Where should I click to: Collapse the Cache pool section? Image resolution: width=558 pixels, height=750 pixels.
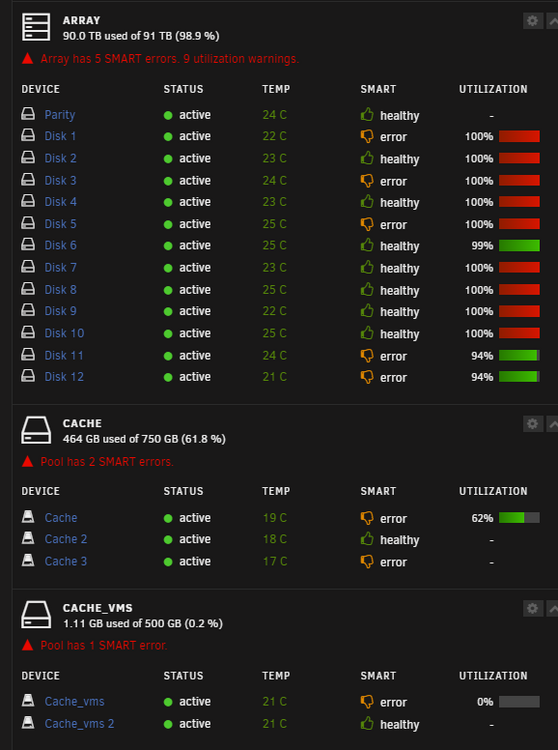(552, 424)
